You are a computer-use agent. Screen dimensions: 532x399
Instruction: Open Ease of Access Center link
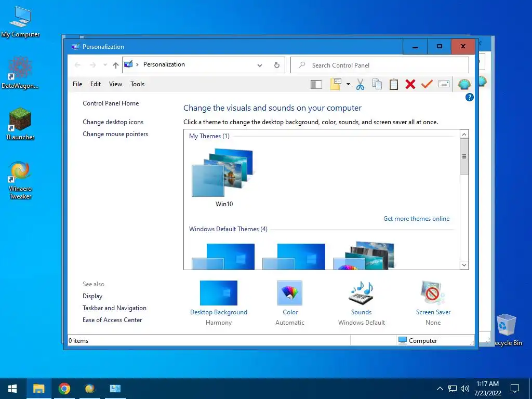pyautogui.click(x=112, y=320)
